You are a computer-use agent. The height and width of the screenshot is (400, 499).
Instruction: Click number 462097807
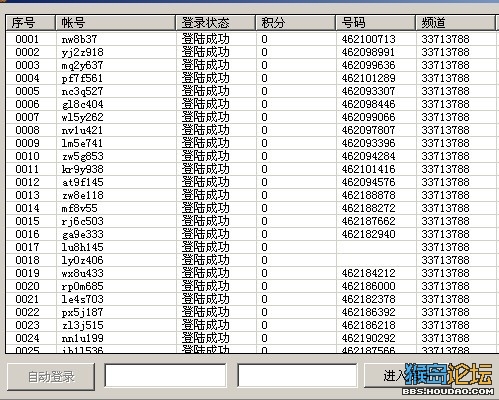(368, 130)
